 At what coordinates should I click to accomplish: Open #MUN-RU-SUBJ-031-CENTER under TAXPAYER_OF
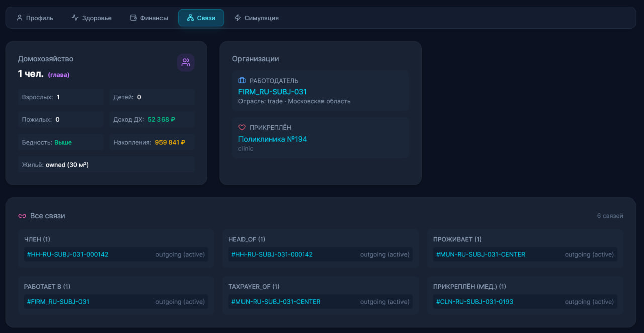coord(276,302)
